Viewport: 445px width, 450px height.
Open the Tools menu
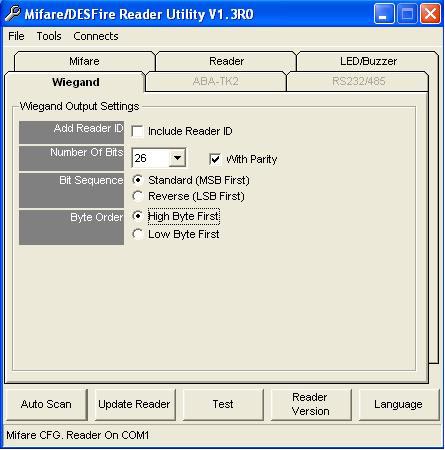tap(49, 36)
